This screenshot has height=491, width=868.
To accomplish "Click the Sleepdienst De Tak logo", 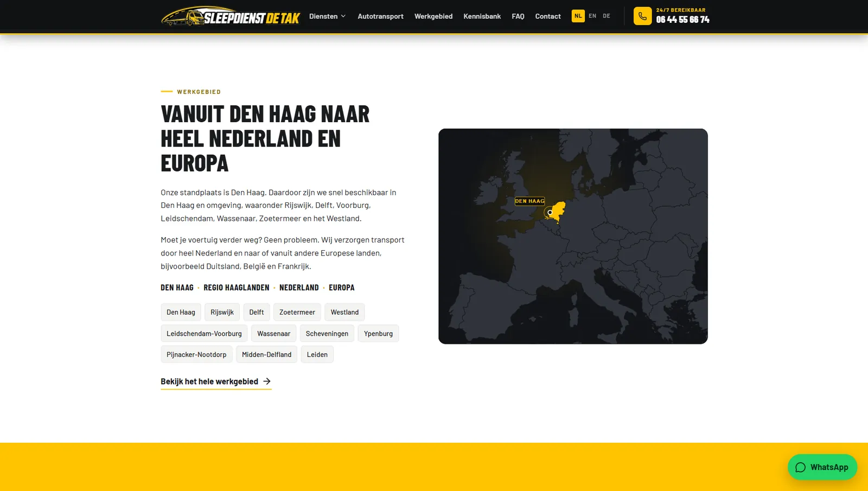I will pos(231,16).
